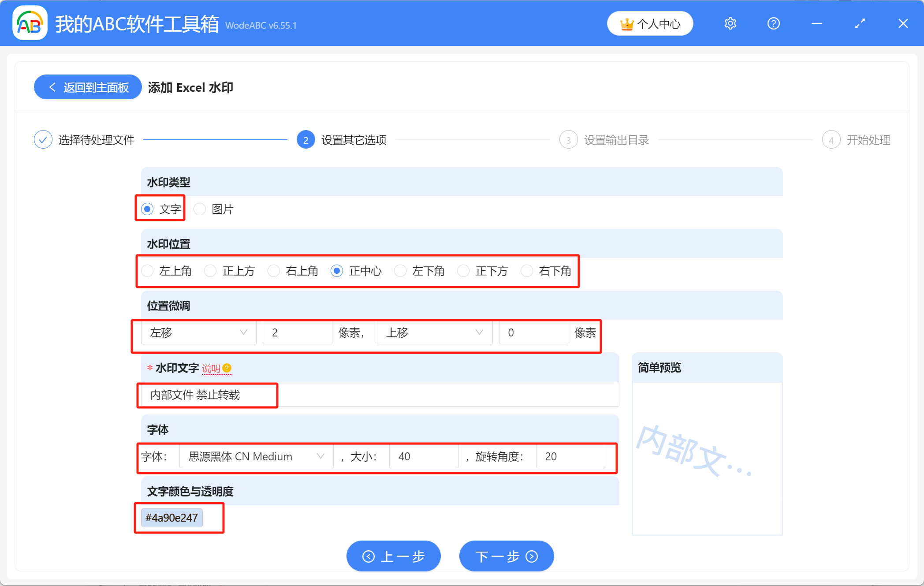
Task: Select 右下角 watermark position
Action: (527, 271)
